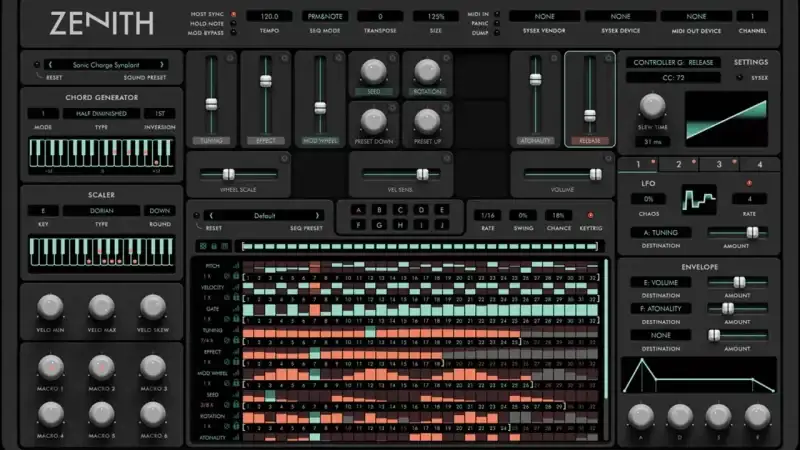Click the next sound preset arrow
The width and height of the screenshot is (800, 450).
point(162,65)
